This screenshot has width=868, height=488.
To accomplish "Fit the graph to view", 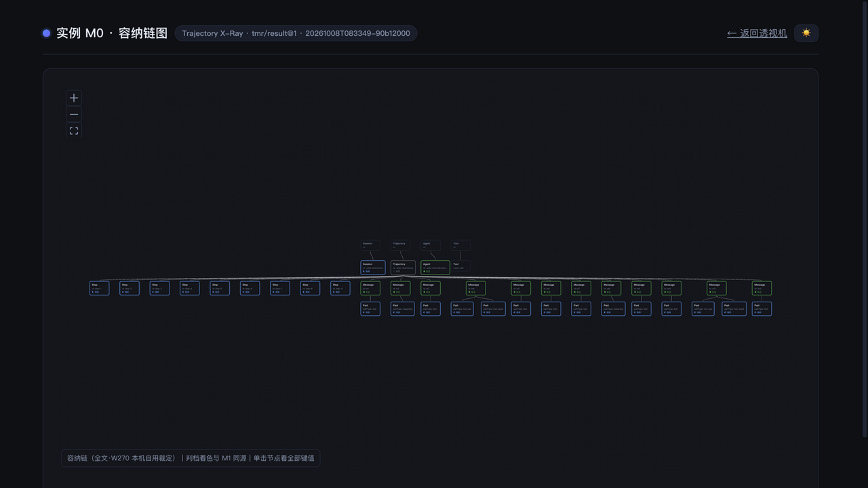I will pos(74,131).
